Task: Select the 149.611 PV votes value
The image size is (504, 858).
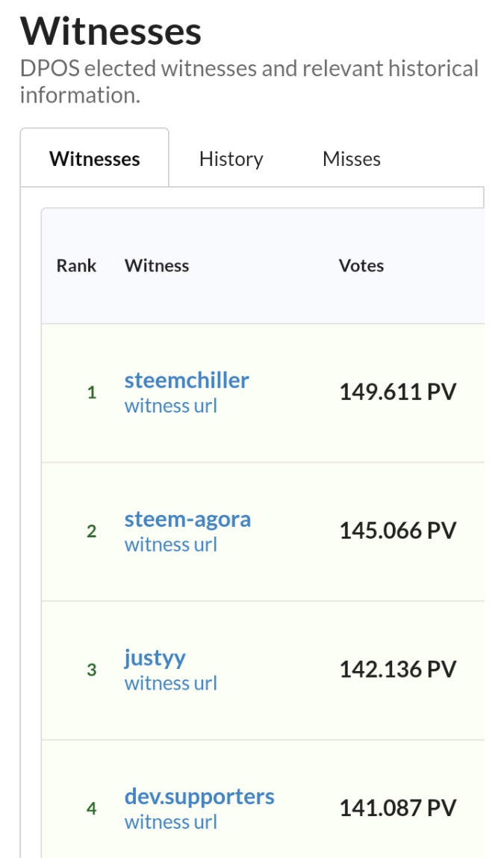Action: click(397, 392)
